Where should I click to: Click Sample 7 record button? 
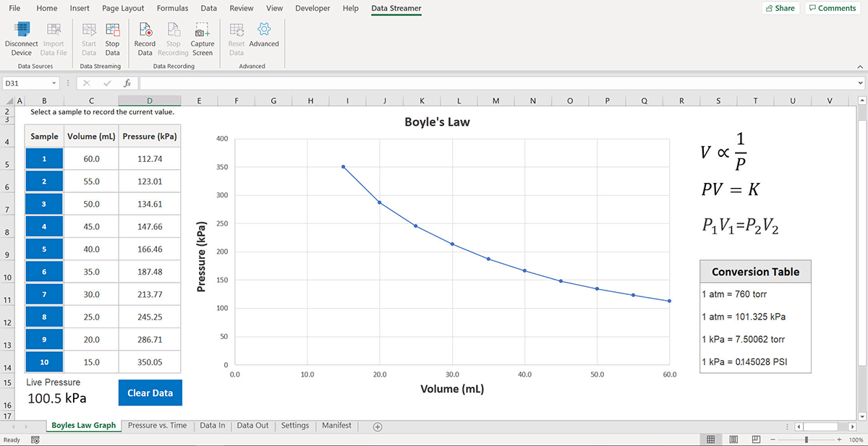click(44, 294)
